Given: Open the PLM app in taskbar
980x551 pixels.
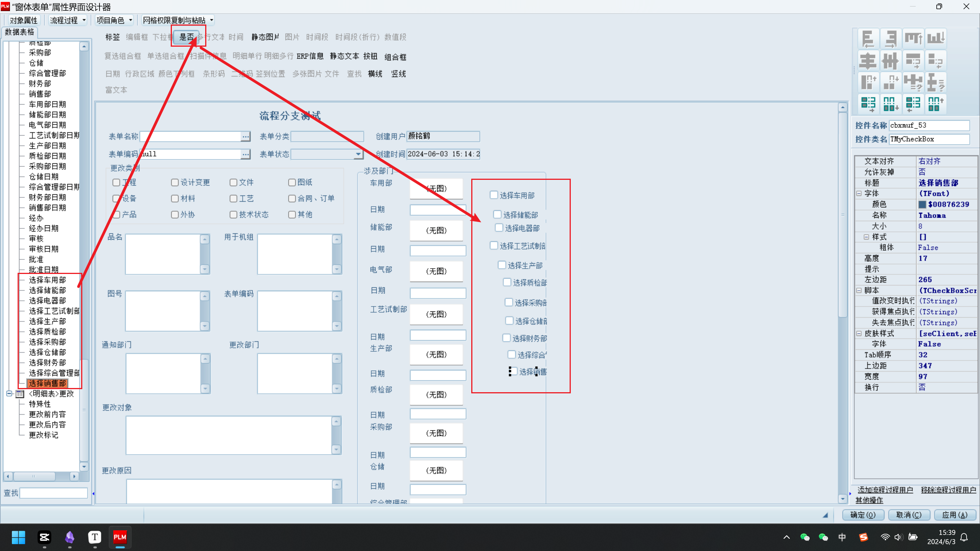Looking at the screenshot, I should [x=120, y=537].
